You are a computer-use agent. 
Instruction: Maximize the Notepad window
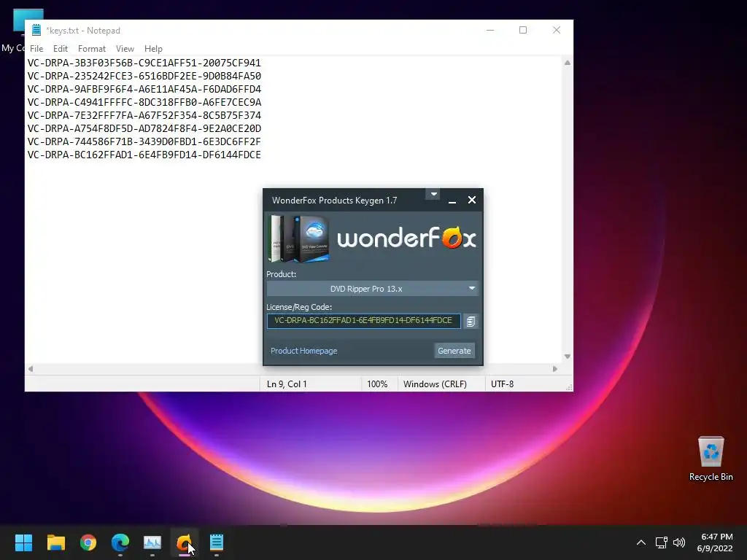pos(522,30)
